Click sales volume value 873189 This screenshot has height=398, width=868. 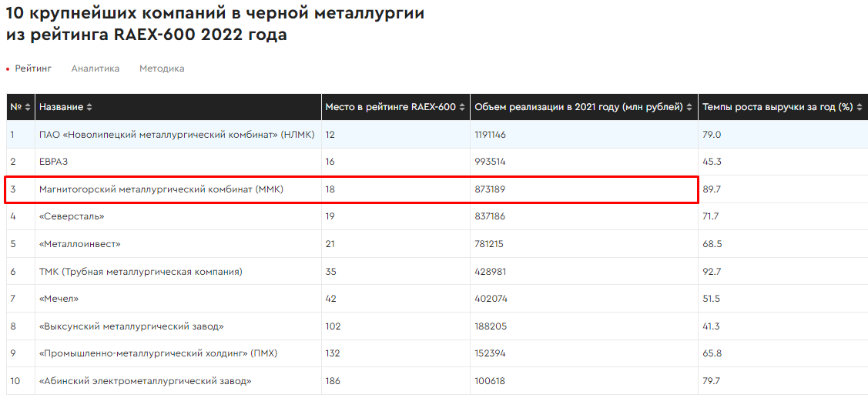[x=490, y=189]
